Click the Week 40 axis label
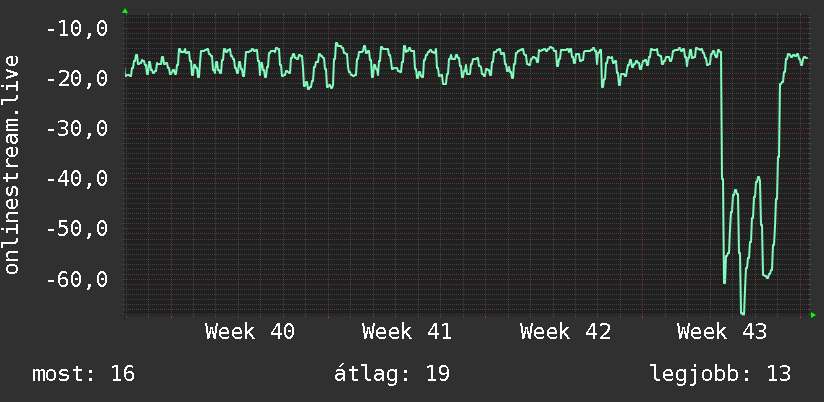This screenshot has height=402, width=824. click(250, 332)
